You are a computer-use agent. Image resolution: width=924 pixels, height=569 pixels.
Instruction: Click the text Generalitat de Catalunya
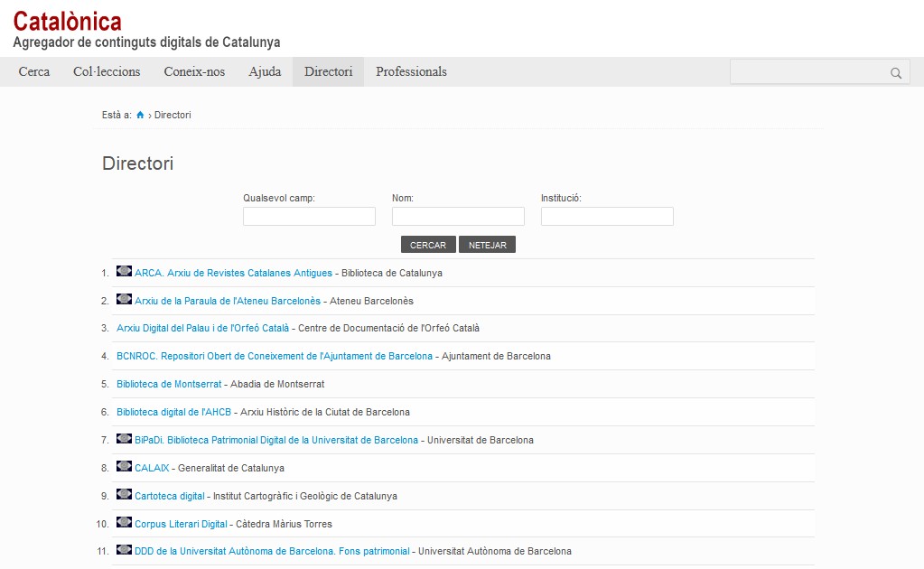tap(231, 468)
